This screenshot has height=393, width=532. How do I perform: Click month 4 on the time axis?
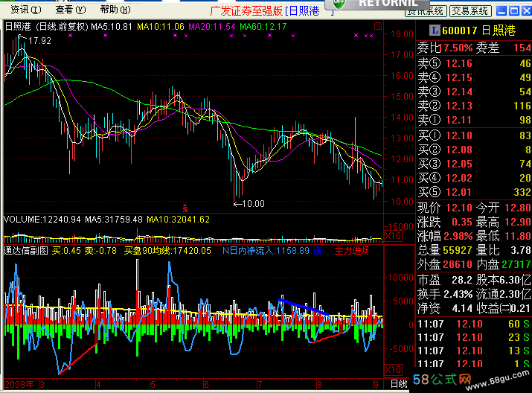pyautogui.click(x=98, y=385)
